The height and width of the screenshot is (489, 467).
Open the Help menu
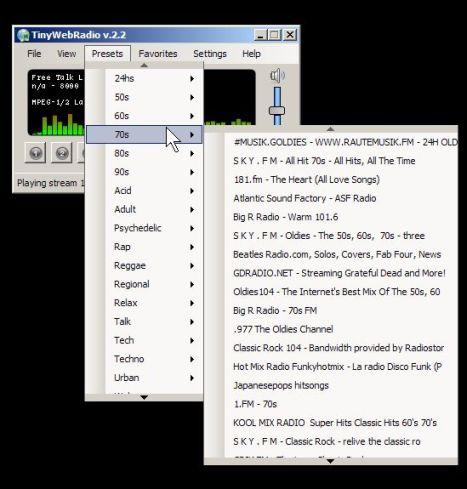point(251,54)
